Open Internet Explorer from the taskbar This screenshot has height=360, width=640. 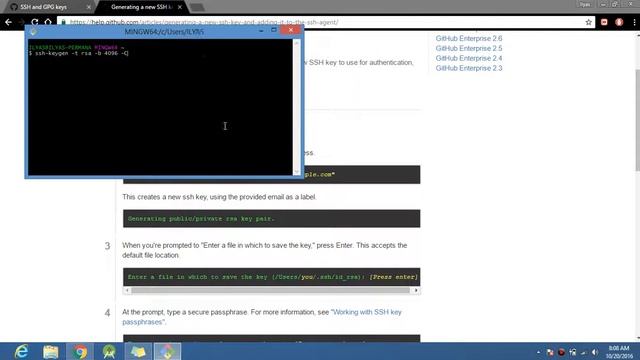[x=21, y=351]
